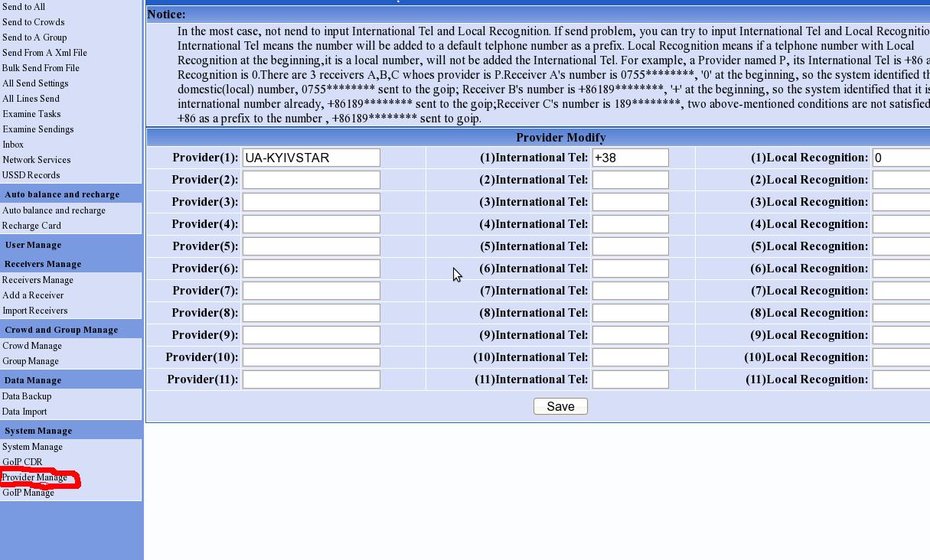Click the (1)Local Recognition field
930x560 pixels.
click(900, 158)
